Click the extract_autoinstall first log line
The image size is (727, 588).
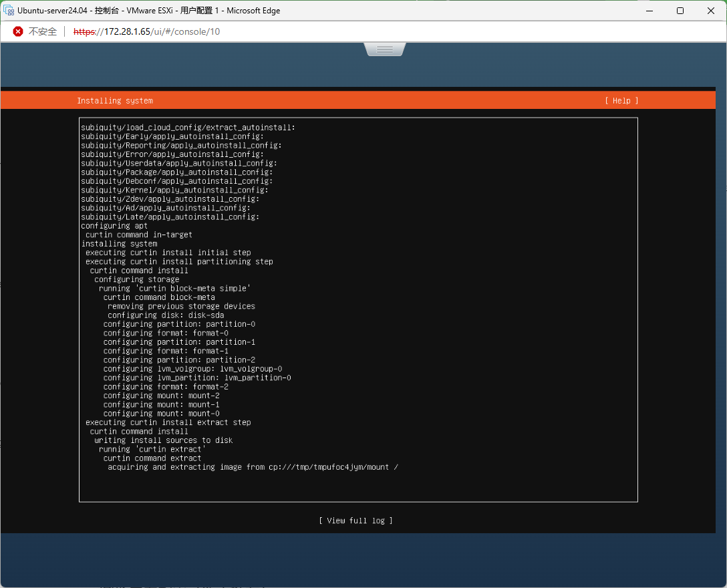pyautogui.click(x=188, y=128)
